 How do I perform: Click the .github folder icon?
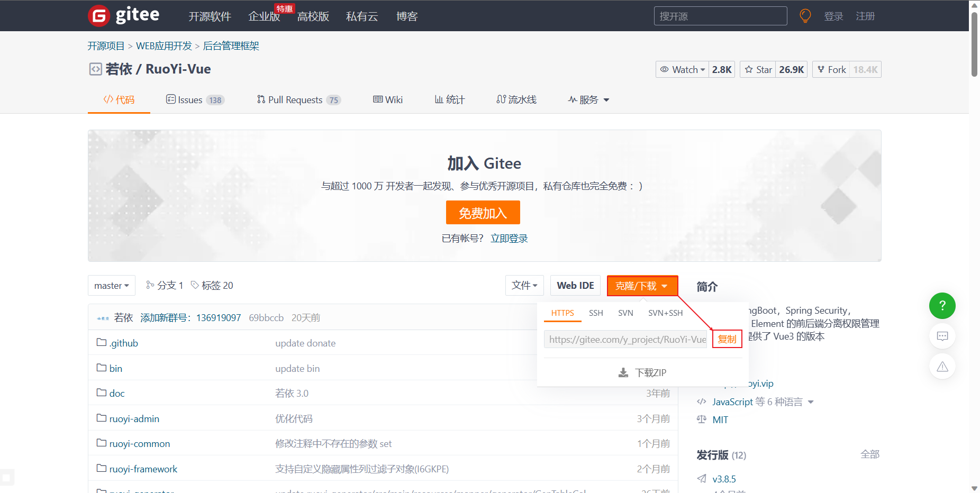point(102,343)
